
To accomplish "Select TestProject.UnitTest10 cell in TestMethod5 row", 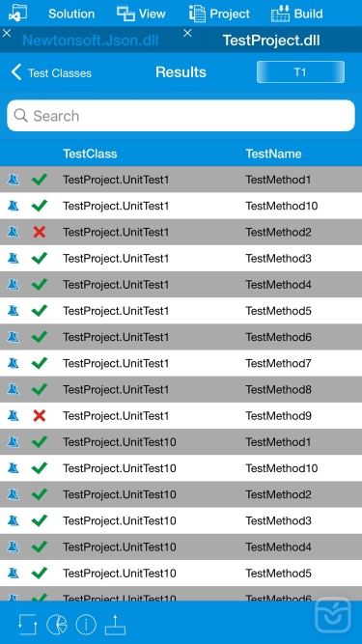I will coord(120,573).
